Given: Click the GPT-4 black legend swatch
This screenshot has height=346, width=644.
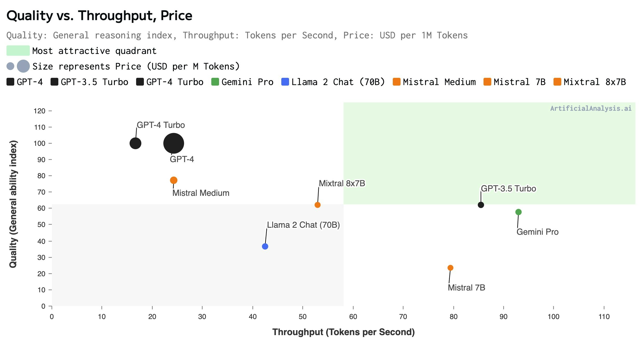Looking at the screenshot, I should [10, 82].
